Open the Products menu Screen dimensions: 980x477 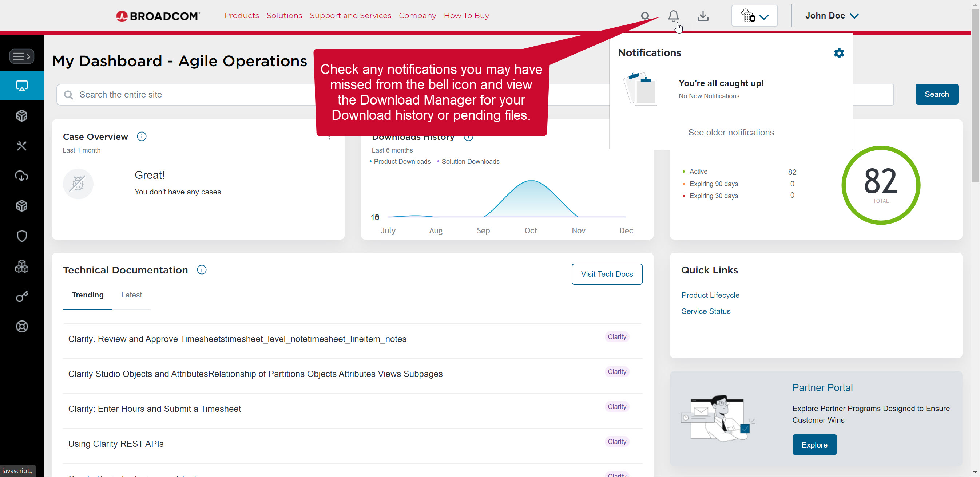(242, 16)
